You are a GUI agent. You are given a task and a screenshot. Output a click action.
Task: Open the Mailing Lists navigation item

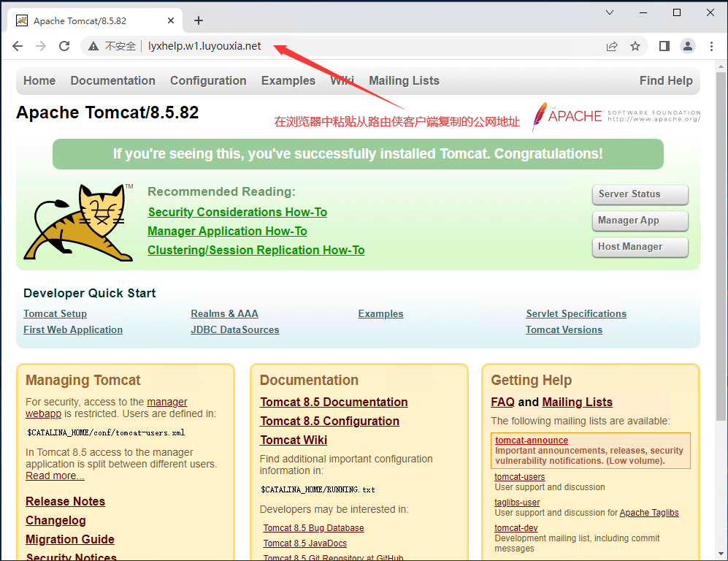[x=404, y=81]
